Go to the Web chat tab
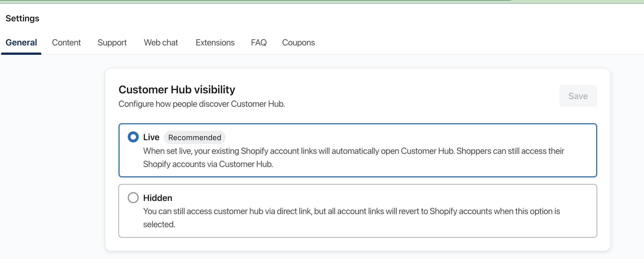 pos(161,42)
